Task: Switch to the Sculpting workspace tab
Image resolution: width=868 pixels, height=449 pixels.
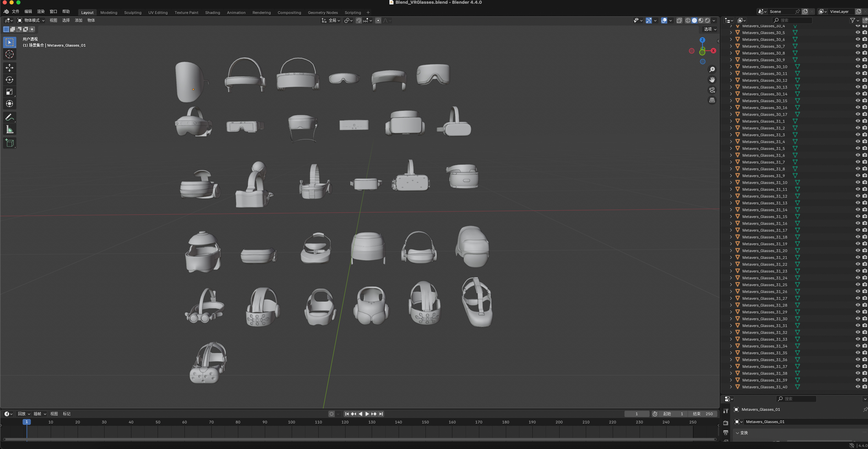Action: tap(132, 13)
